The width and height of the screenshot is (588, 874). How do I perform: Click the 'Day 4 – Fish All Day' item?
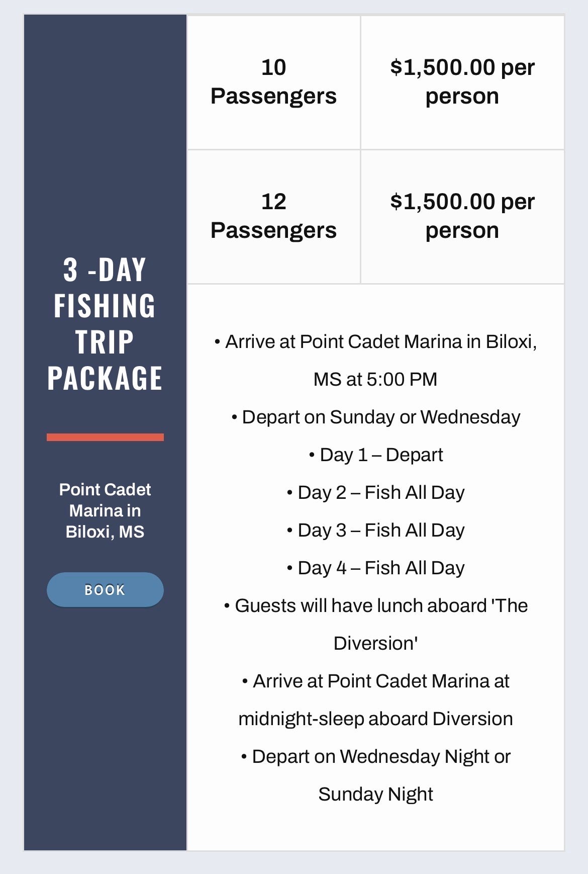376,568
